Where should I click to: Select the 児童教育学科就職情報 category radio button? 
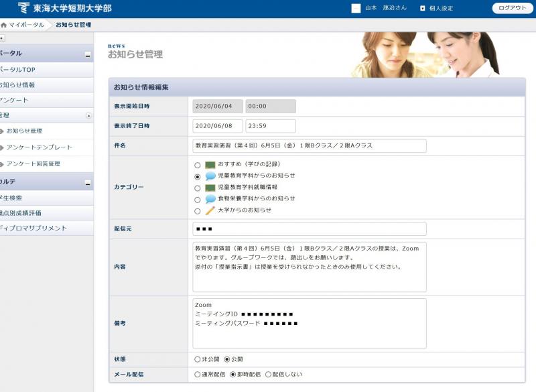tap(197, 188)
